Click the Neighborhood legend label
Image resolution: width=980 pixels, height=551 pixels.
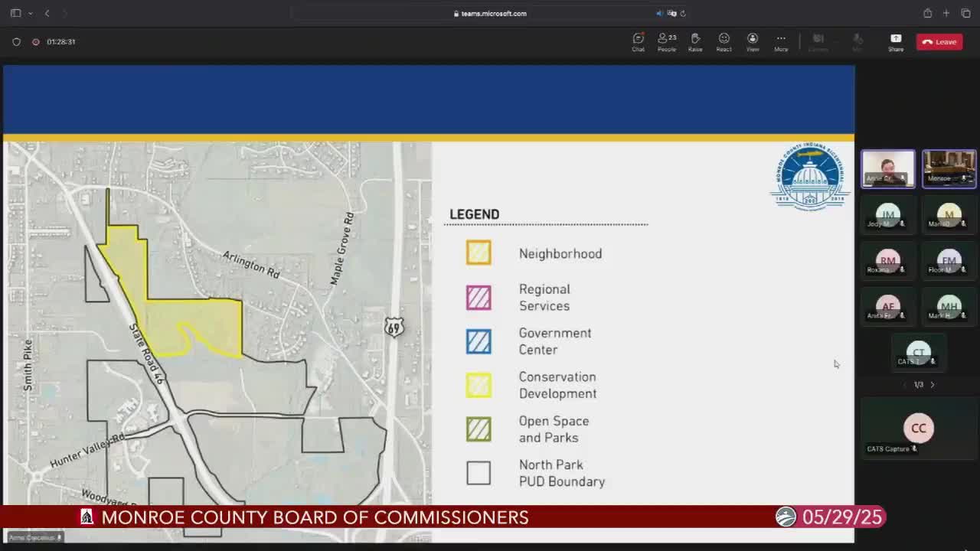(560, 254)
